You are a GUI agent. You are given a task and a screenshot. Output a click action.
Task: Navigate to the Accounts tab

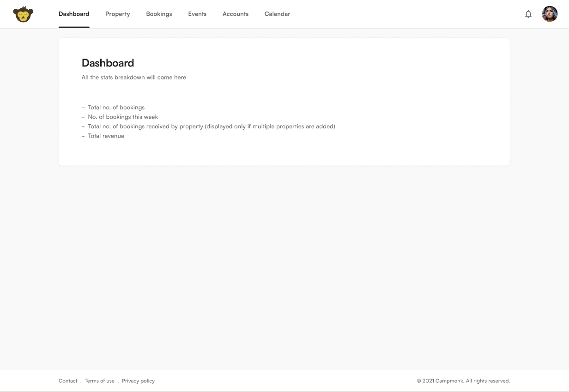tap(235, 14)
